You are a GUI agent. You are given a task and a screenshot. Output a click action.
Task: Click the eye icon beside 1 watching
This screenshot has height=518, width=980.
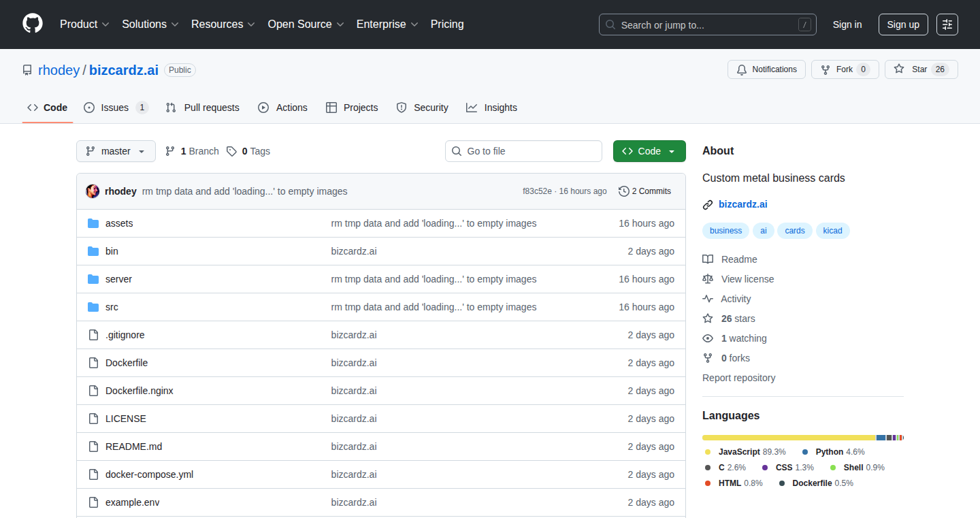(x=708, y=338)
